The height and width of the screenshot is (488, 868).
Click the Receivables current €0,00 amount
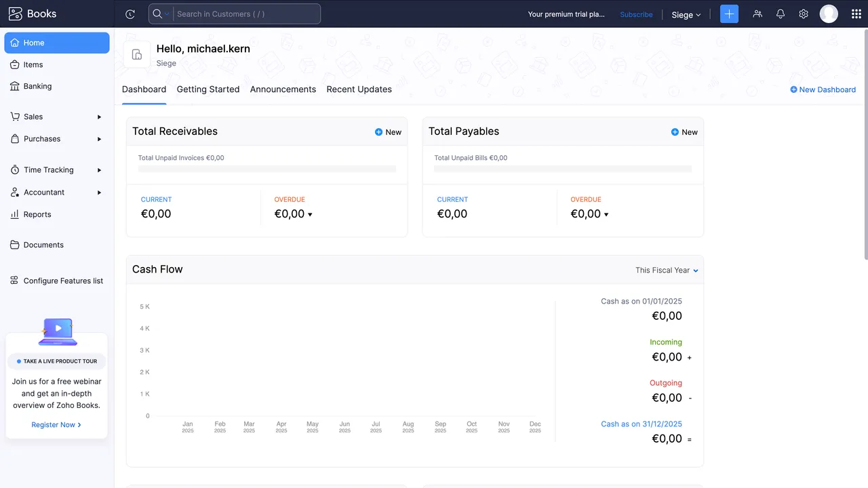tap(156, 214)
